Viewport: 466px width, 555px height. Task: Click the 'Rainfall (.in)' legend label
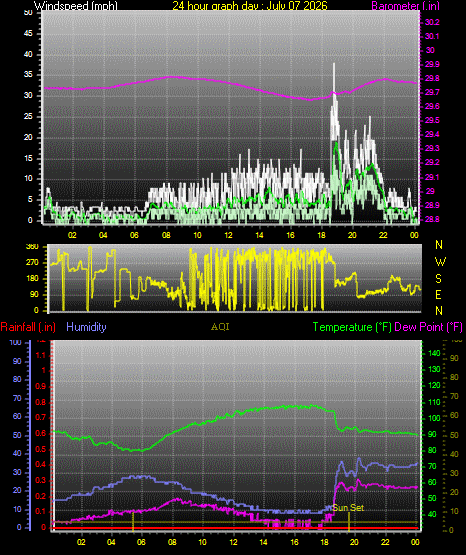point(28,327)
